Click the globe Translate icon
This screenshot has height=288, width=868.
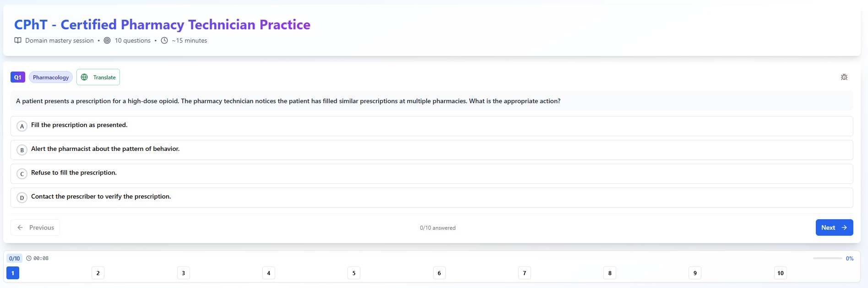click(x=84, y=77)
